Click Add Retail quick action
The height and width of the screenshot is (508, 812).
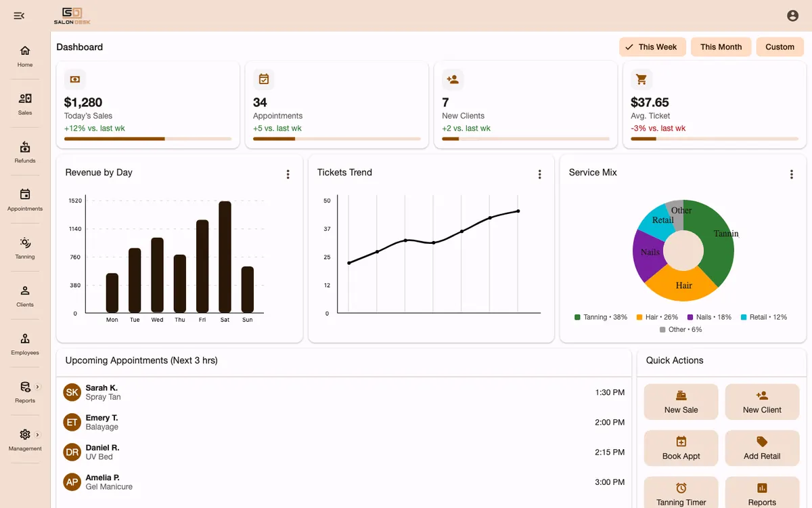pos(762,448)
